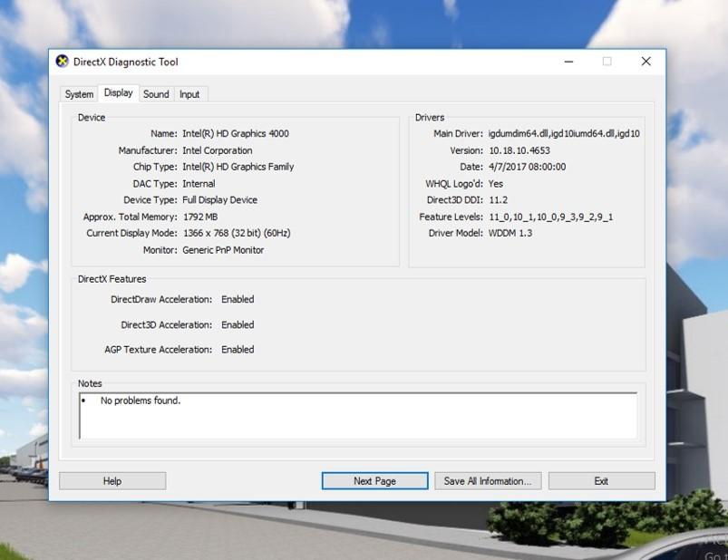Screen dimensions: 728x560
Task: Click the 'Drivers' group heading
Action: (430, 118)
